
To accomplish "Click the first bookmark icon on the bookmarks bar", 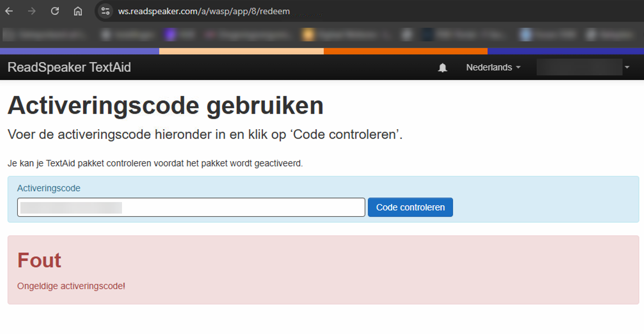I will [x=9, y=34].
